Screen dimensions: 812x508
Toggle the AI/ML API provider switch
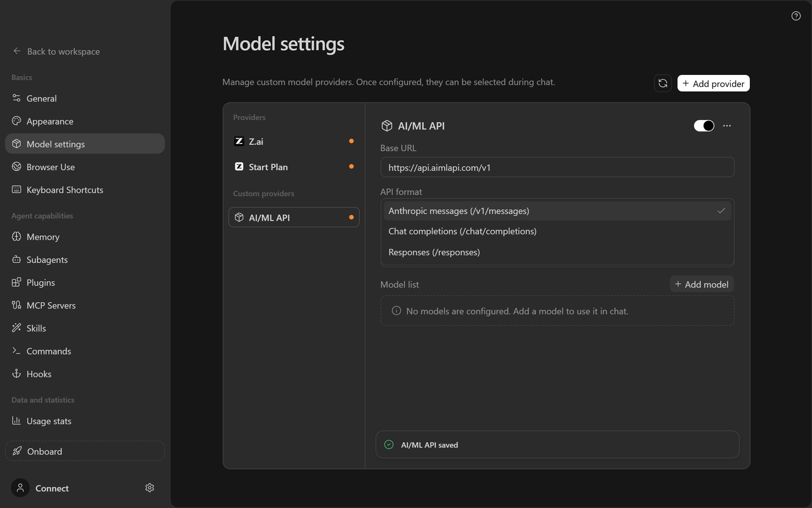pos(704,126)
